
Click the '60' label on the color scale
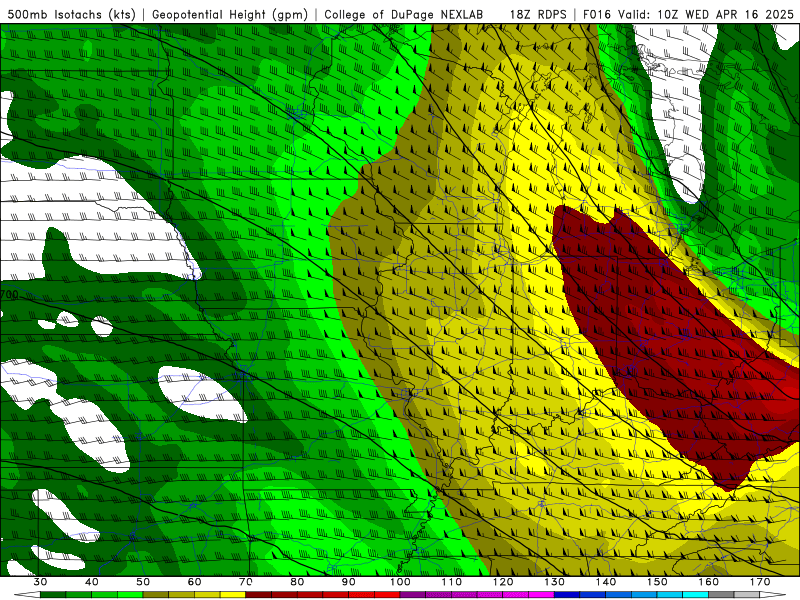click(194, 582)
